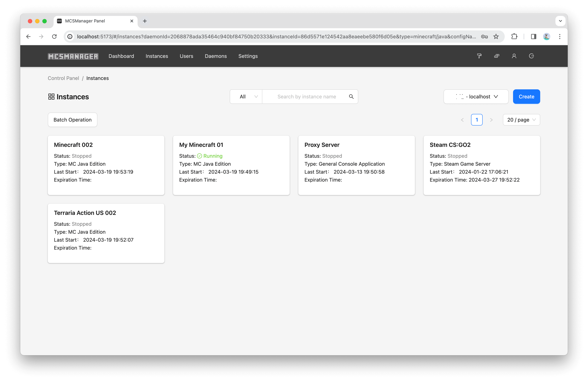
Task: Click the API/connection icon in top navbar
Action: [x=497, y=56]
